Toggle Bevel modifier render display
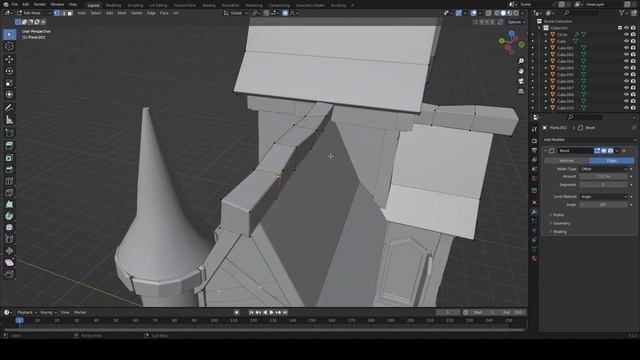 coord(610,151)
